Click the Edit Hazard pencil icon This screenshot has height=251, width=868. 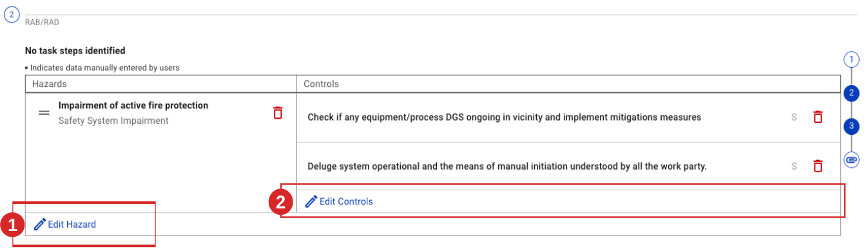[40, 225]
